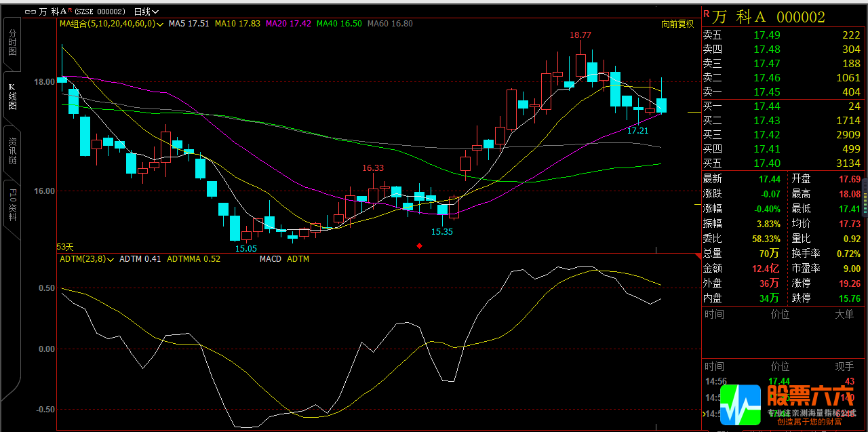Select the 买三 17.42 order row

tap(783, 135)
